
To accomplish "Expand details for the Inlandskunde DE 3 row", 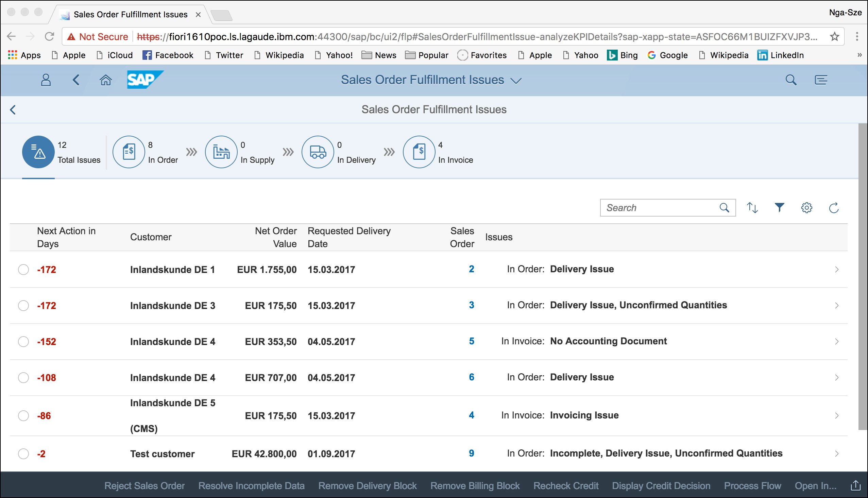I will 837,306.
